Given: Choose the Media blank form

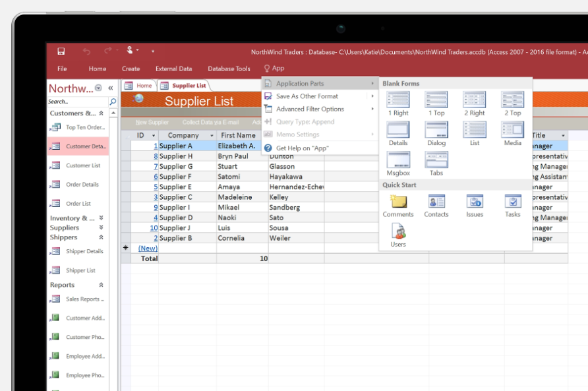Looking at the screenshot, I should pos(513,134).
